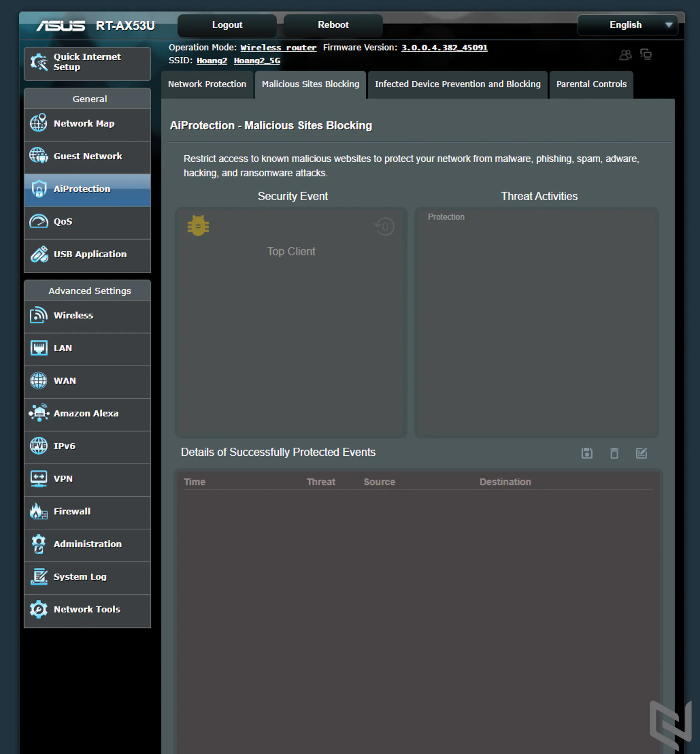Click the Wireless signal icon

click(x=39, y=315)
